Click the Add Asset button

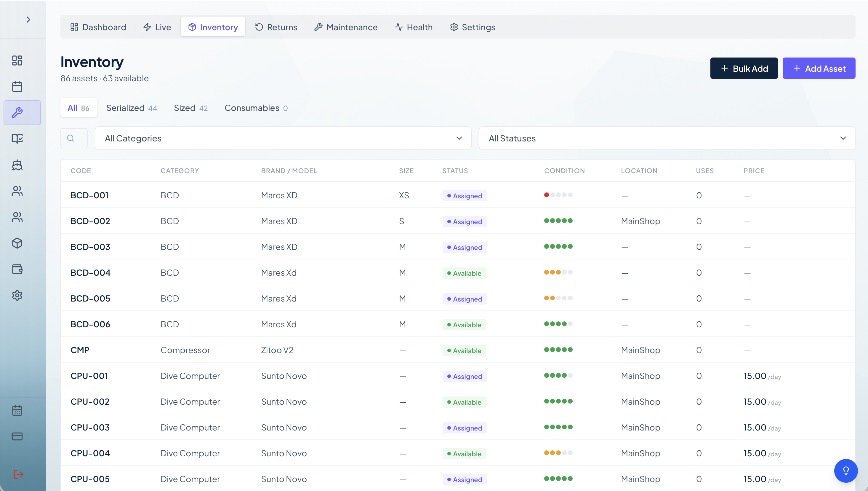point(819,68)
